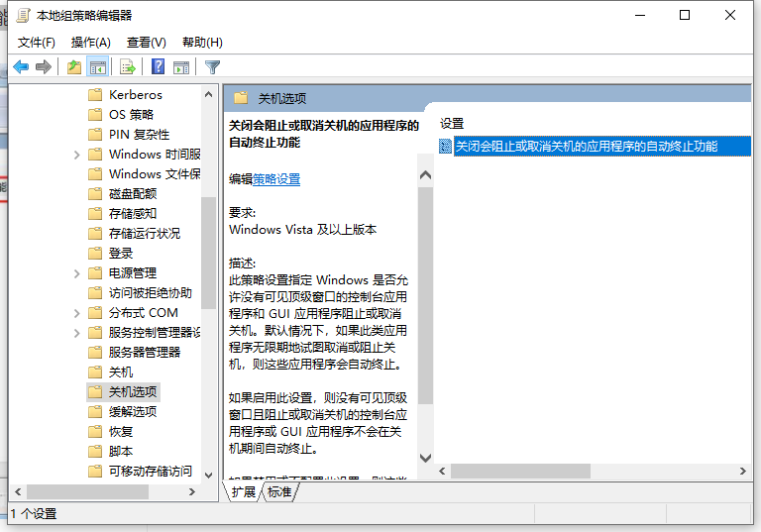The image size is (761, 532).
Task: Open the 操作(A) menu
Action: pos(91,43)
